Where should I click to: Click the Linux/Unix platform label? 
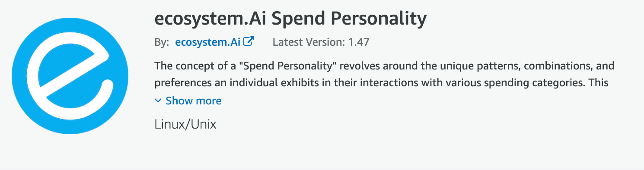(185, 125)
